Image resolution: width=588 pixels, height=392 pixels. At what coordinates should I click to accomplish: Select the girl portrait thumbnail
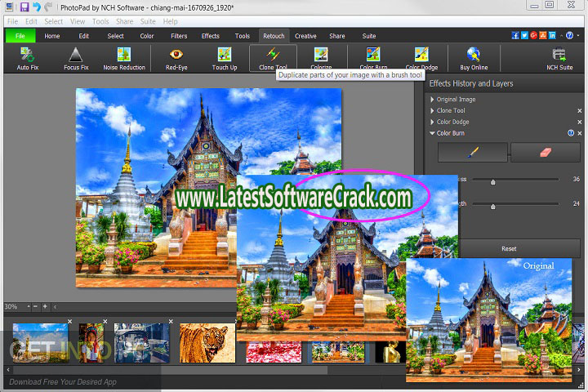pyautogui.click(x=91, y=343)
